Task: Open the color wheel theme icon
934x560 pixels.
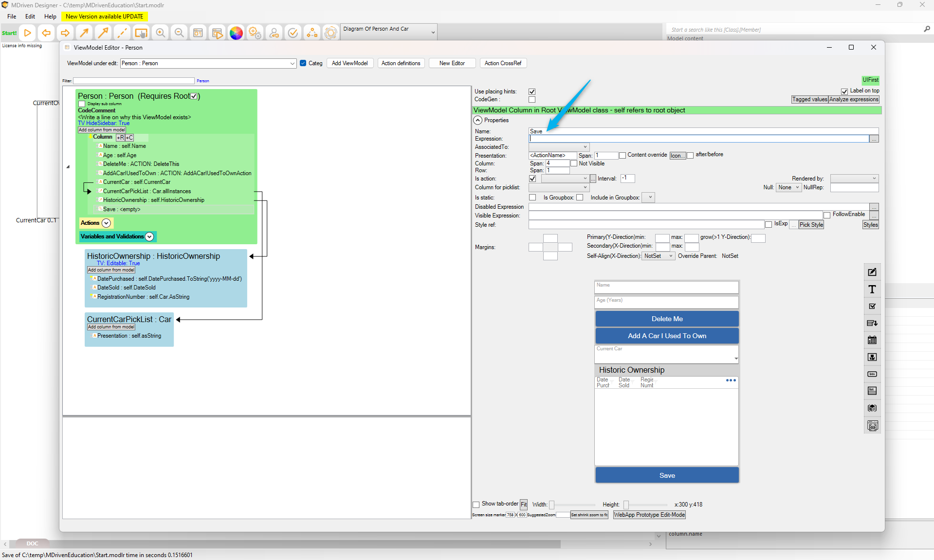Action: click(x=236, y=33)
